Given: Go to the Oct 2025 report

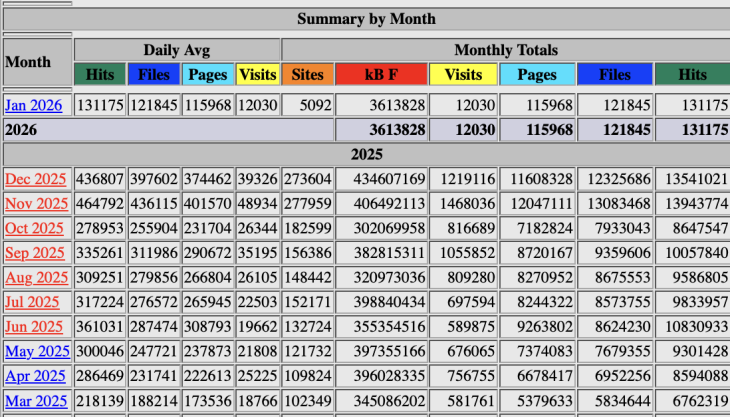Looking at the screenshot, I should click(x=35, y=228).
